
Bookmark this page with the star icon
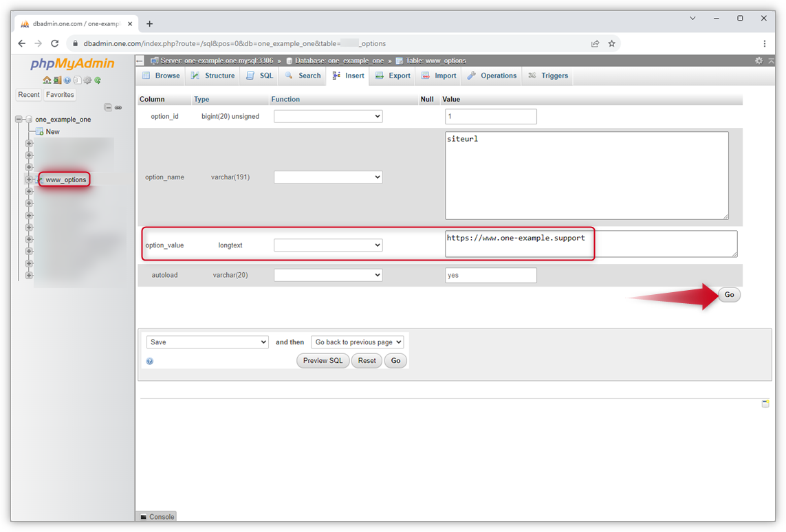pyautogui.click(x=611, y=43)
